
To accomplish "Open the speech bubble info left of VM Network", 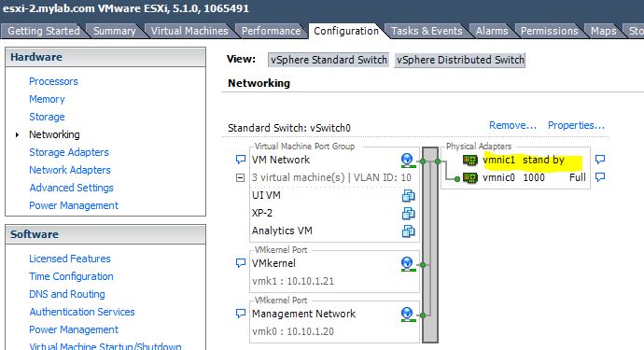I will [x=241, y=160].
